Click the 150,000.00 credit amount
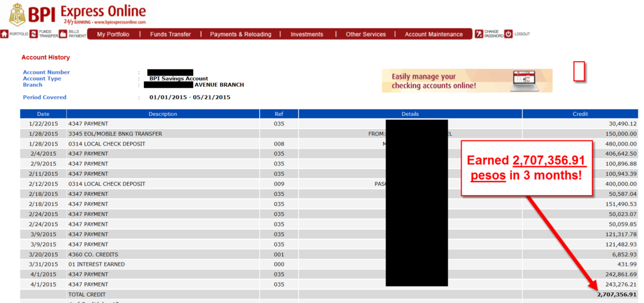Image resolution: width=644 pixels, height=303 pixels. [621, 134]
